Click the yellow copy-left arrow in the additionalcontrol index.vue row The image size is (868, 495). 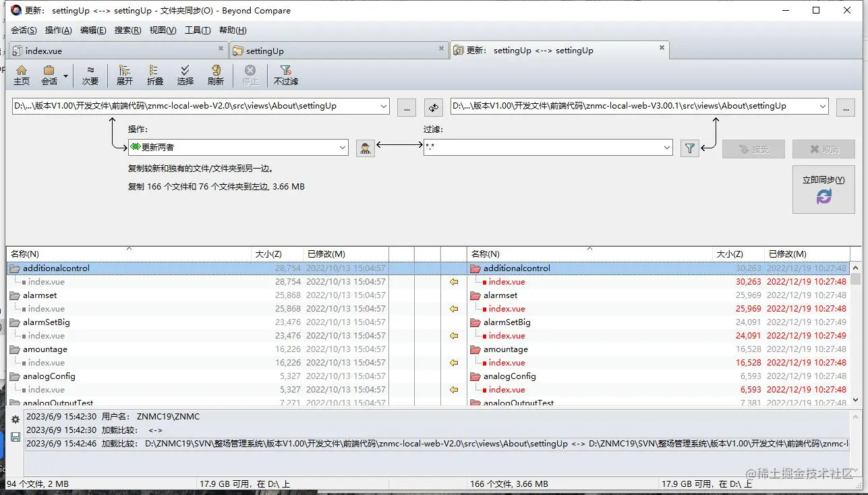454,282
